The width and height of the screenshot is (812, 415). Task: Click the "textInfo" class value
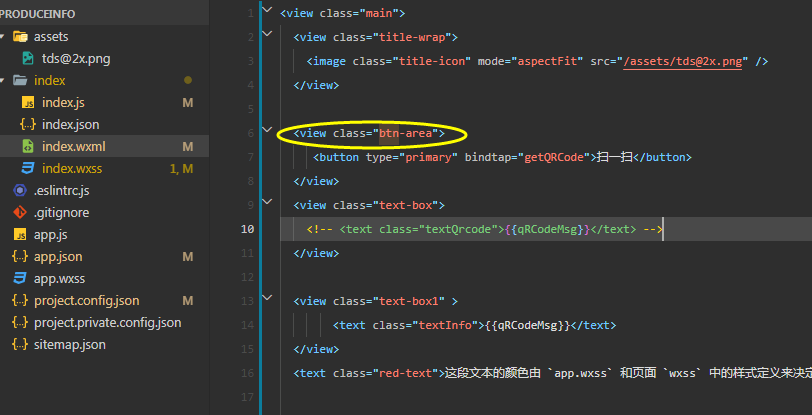point(445,325)
